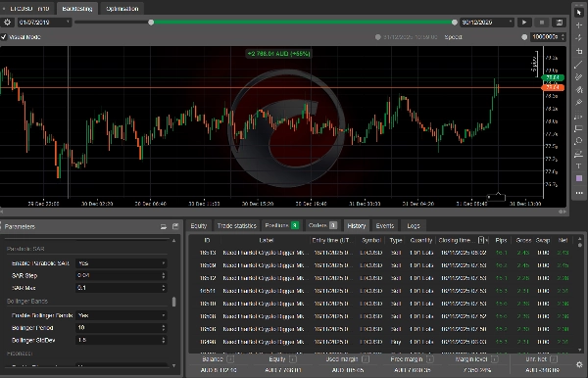Viewport: 588px width, 378px height.
Task: Click the Speed slider handle
Action: pos(524,37)
